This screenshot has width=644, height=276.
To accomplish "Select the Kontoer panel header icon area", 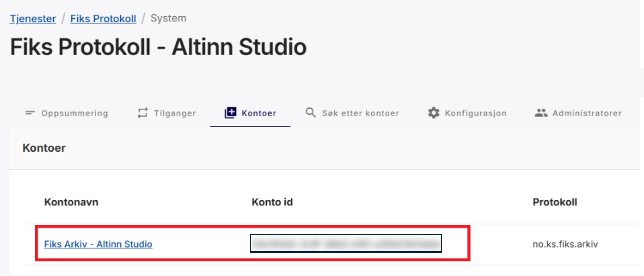I will coord(44,148).
